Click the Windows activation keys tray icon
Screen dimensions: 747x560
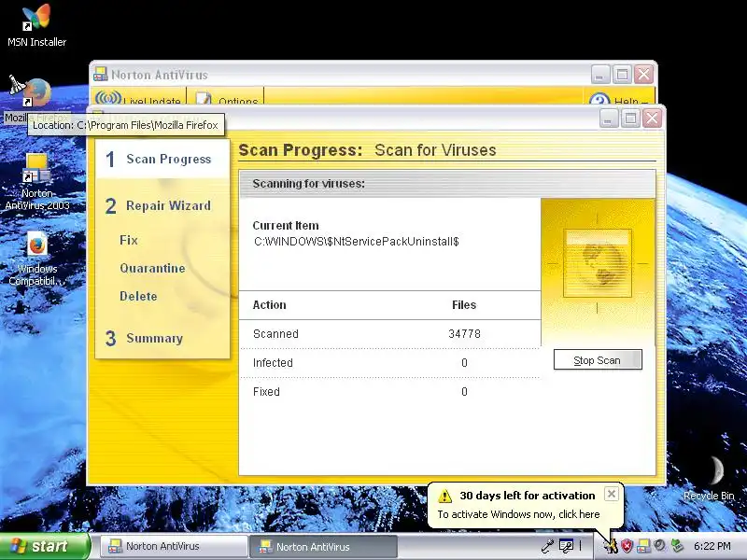(x=611, y=545)
